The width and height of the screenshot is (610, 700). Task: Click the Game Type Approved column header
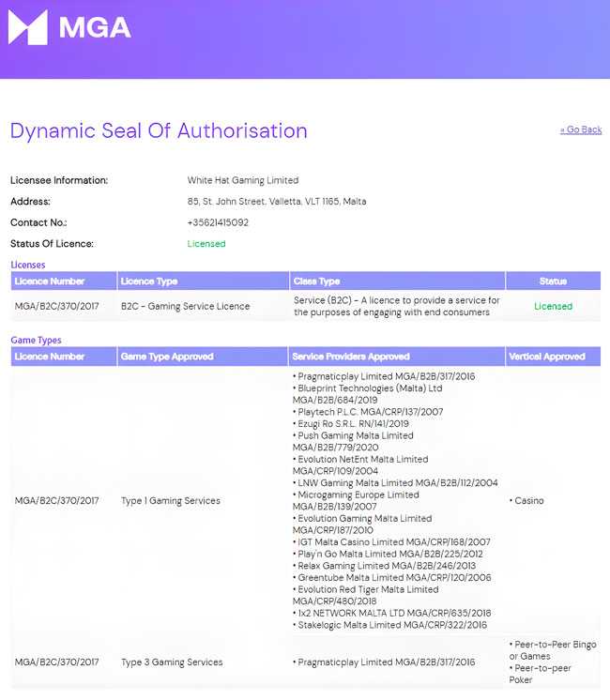[203, 357]
